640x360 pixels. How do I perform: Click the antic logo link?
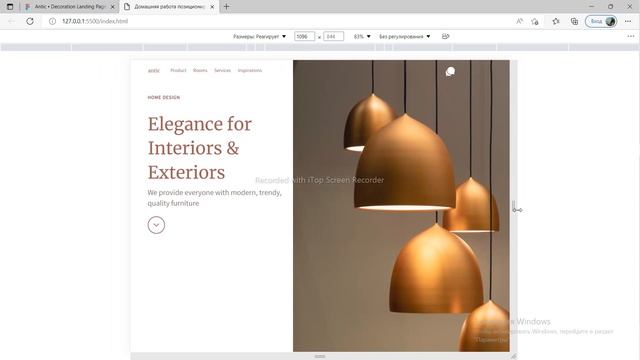[154, 71]
